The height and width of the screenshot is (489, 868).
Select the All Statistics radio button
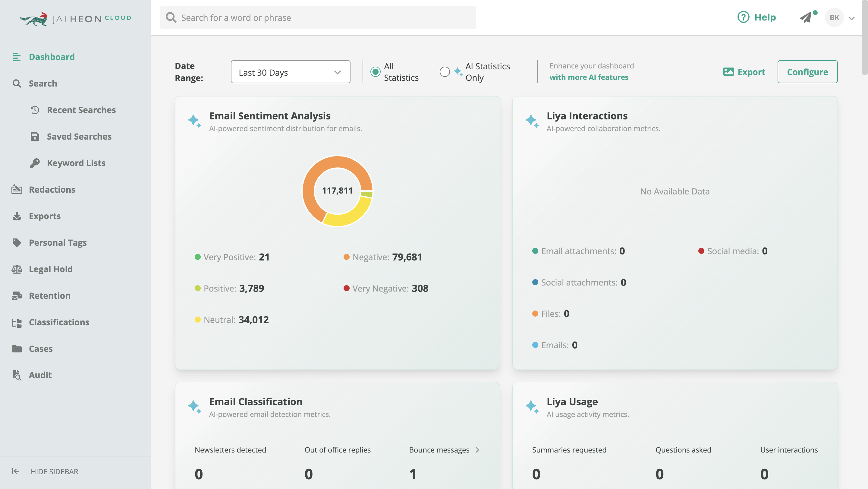click(x=375, y=72)
